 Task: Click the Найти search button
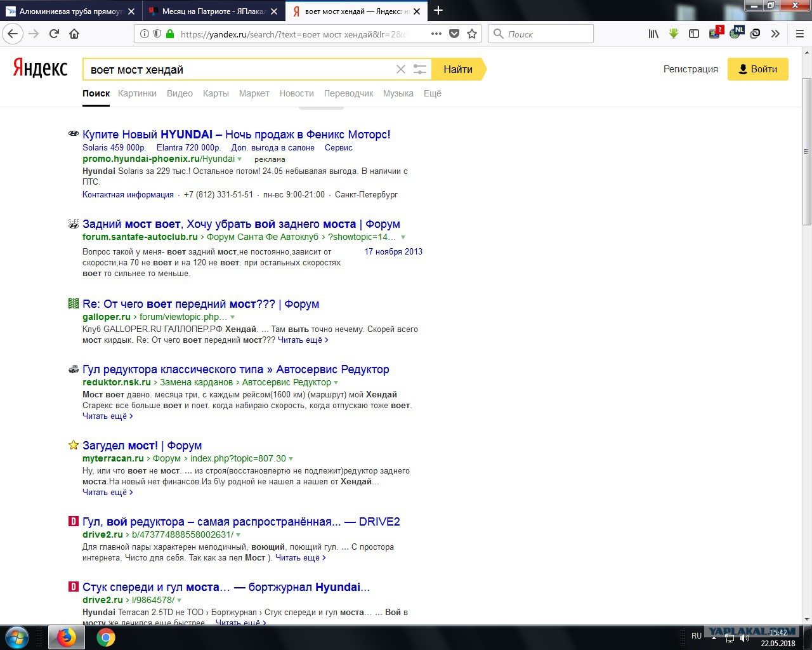tap(459, 69)
